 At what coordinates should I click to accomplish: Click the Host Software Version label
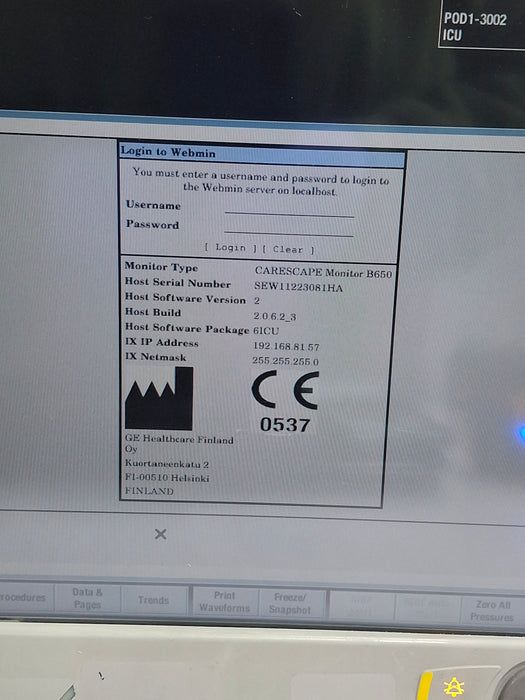[x=185, y=298]
